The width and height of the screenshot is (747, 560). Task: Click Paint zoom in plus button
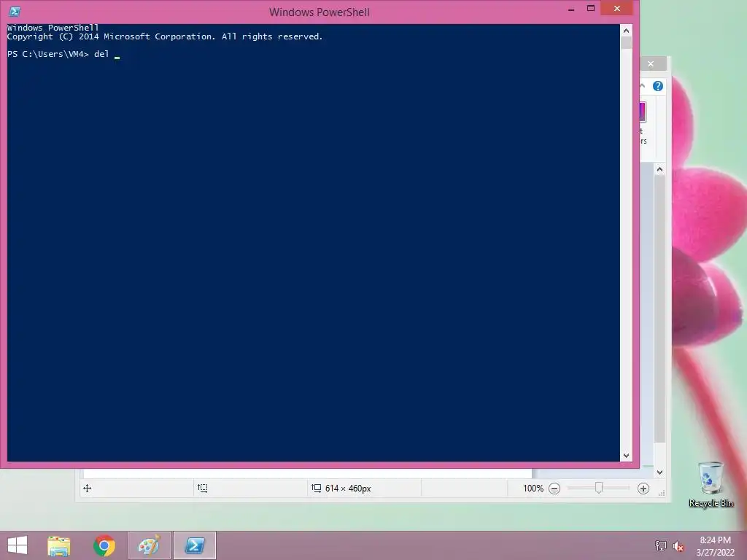pyautogui.click(x=643, y=489)
